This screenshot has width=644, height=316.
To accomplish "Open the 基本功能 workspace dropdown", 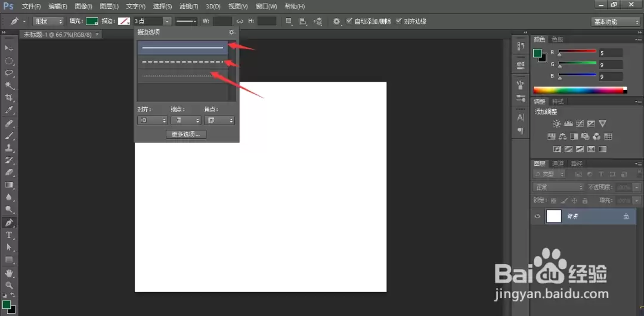I will click(615, 22).
